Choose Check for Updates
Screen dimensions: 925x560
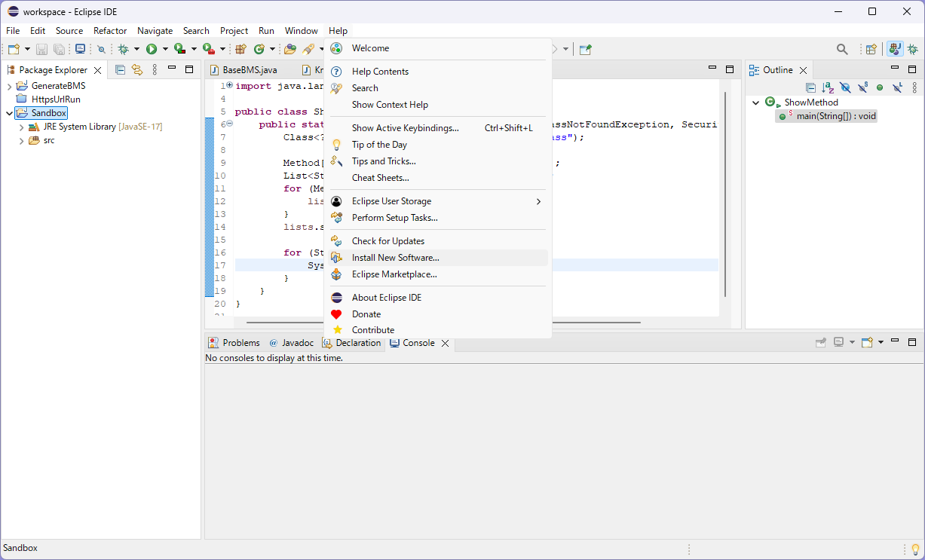coord(438,241)
